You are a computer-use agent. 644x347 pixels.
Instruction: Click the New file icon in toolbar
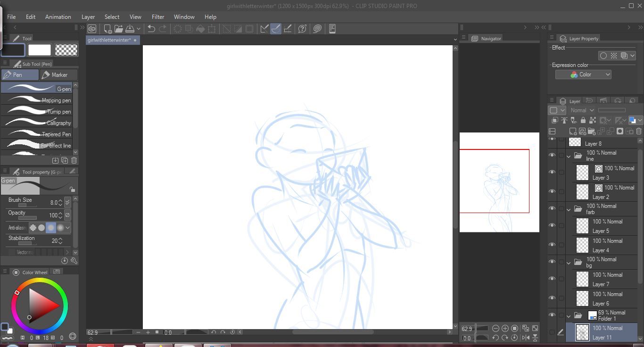coord(108,29)
